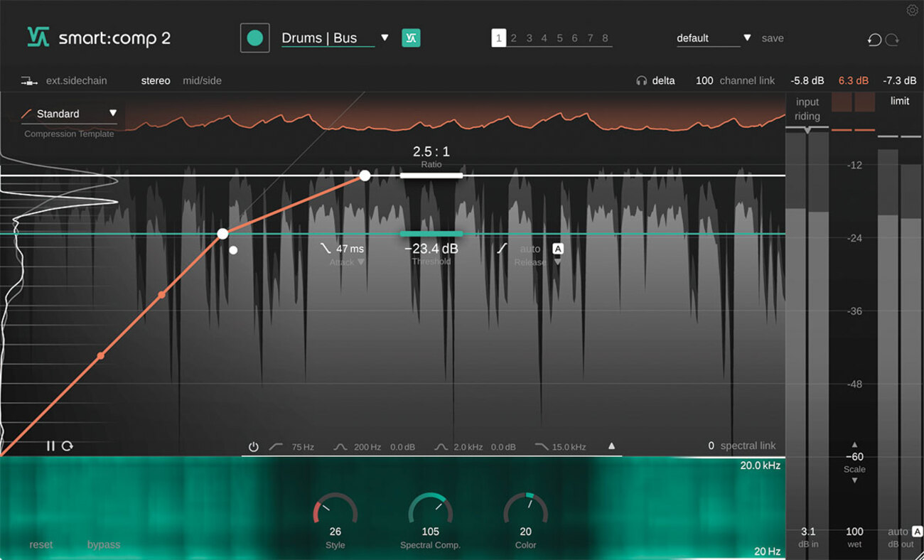The width and height of the screenshot is (924, 560).
Task: Reset the display history with the refresh icon
Action: [68, 446]
